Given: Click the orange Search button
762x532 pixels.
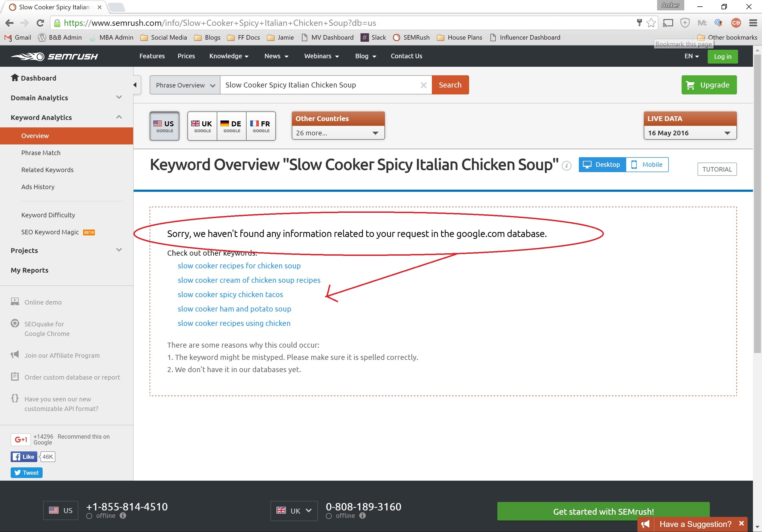Looking at the screenshot, I should (450, 85).
